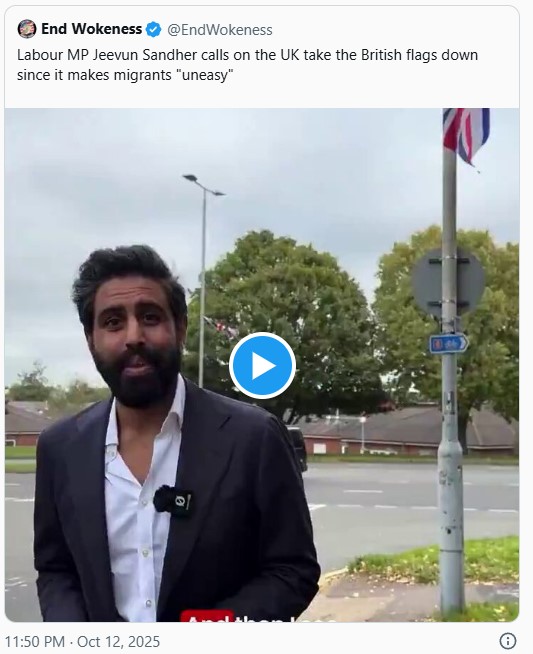The height and width of the screenshot is (654, 533).
Task: Click the Oct 12, 2025 date
Action: (x=118, y=641)
